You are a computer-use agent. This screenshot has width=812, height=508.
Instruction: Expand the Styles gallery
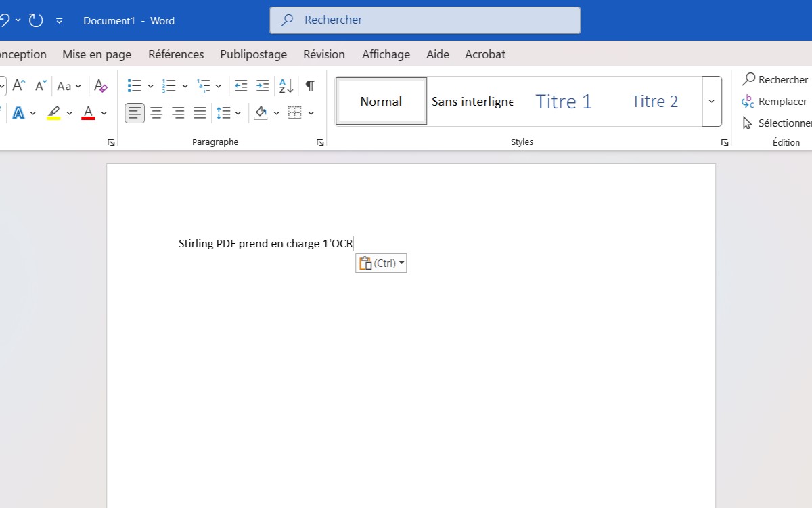coord(712,101)
